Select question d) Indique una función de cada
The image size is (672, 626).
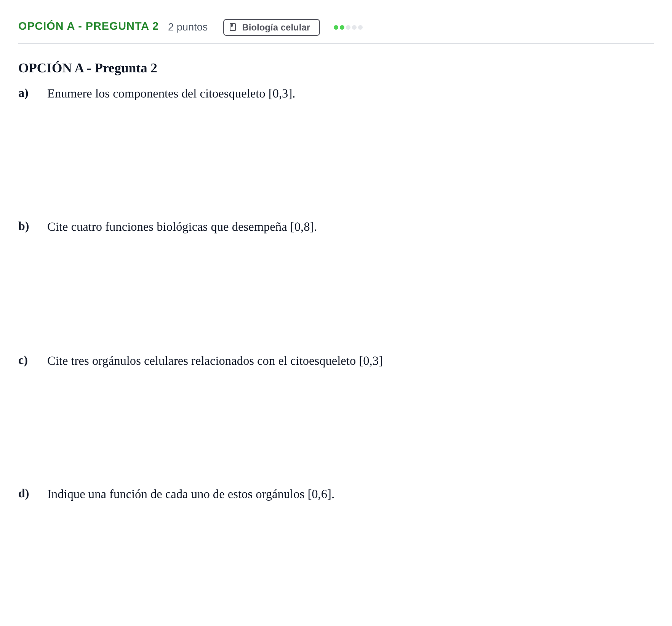coord(191,494)
